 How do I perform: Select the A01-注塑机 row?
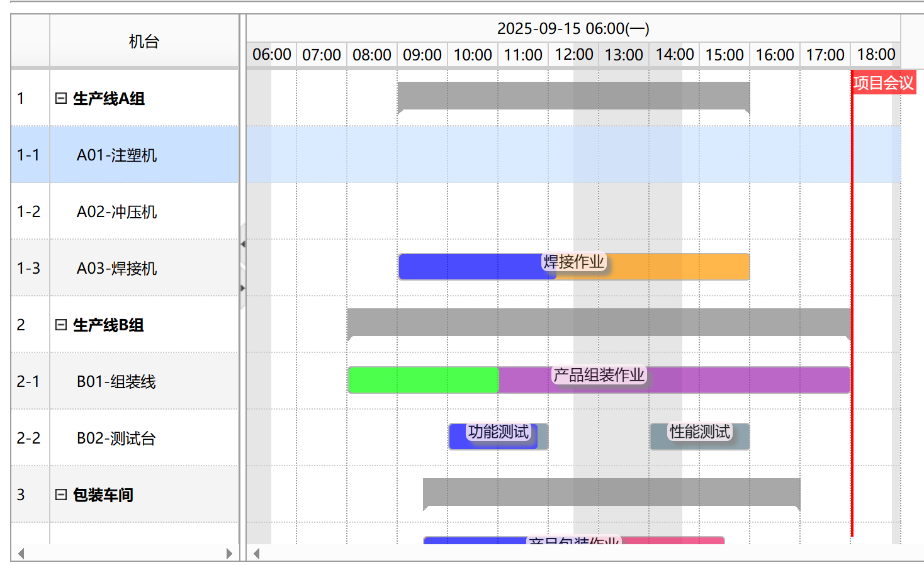click(125, 155)
